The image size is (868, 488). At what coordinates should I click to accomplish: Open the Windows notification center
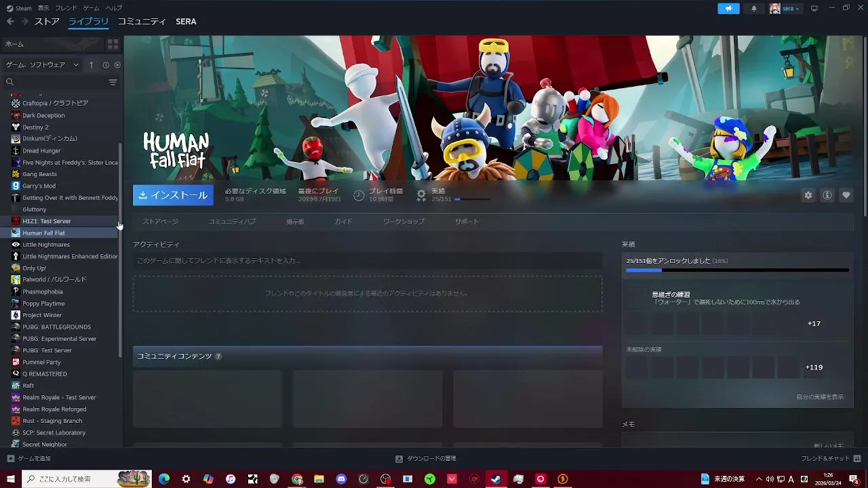(854, 479)
